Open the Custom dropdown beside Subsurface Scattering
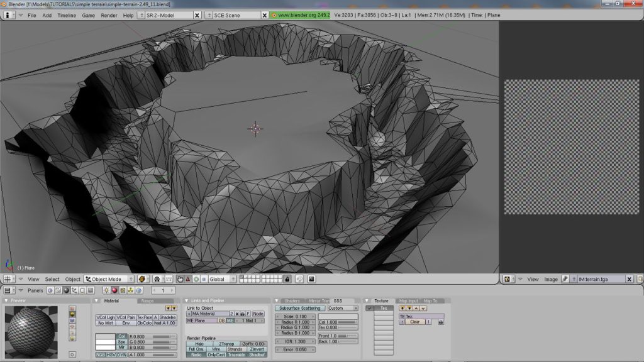 pyautogui.click(x=342, y=308)
